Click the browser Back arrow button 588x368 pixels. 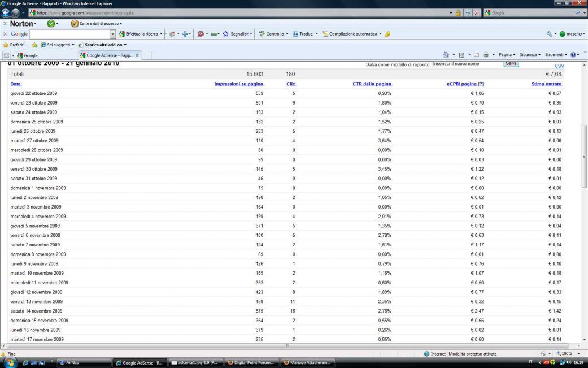6,12
